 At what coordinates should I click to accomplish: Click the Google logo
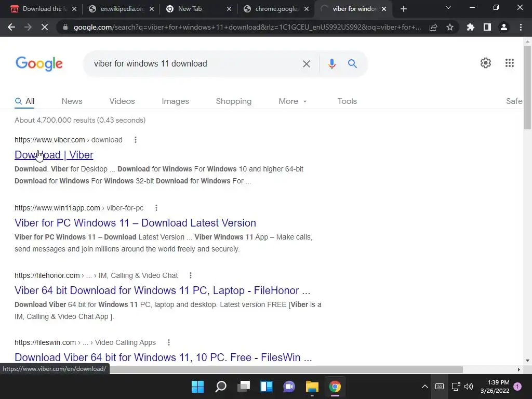point(39,63)
